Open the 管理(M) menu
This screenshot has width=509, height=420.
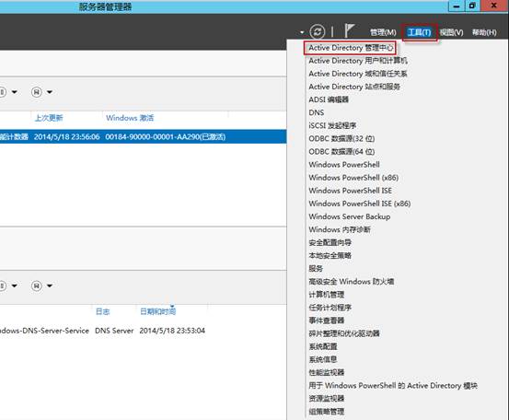point(383,32)
